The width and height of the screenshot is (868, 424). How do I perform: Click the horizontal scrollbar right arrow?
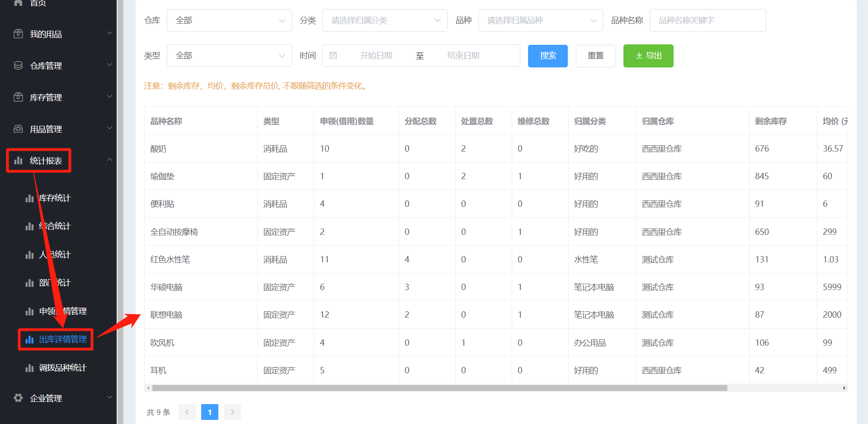(x=844, y=388)
